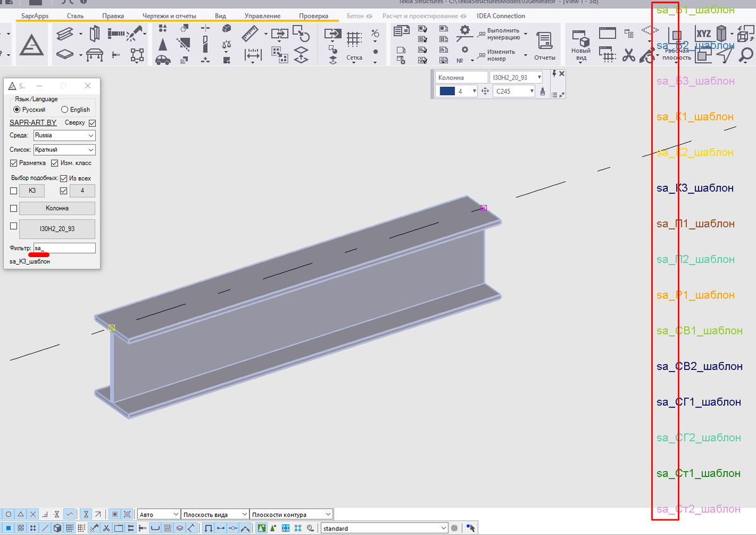Open the Плоскость вида dropdown

pos(215,515)
